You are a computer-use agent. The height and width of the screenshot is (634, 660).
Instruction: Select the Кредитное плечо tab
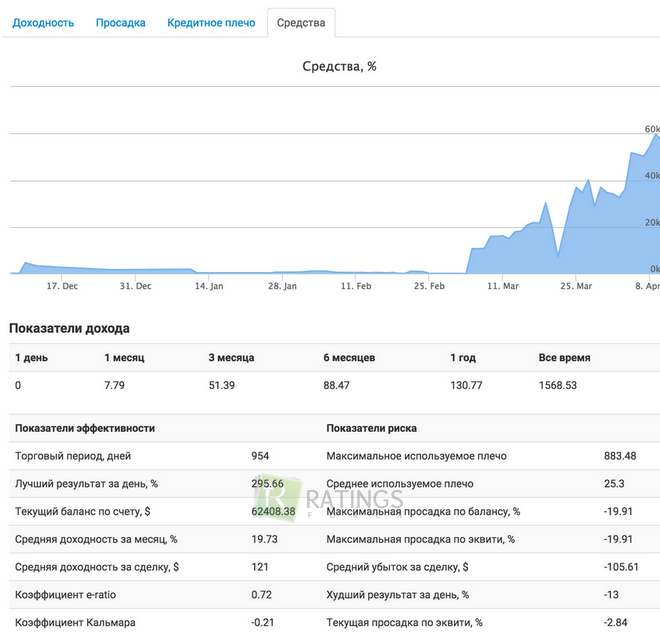click(x=211, y=23)
